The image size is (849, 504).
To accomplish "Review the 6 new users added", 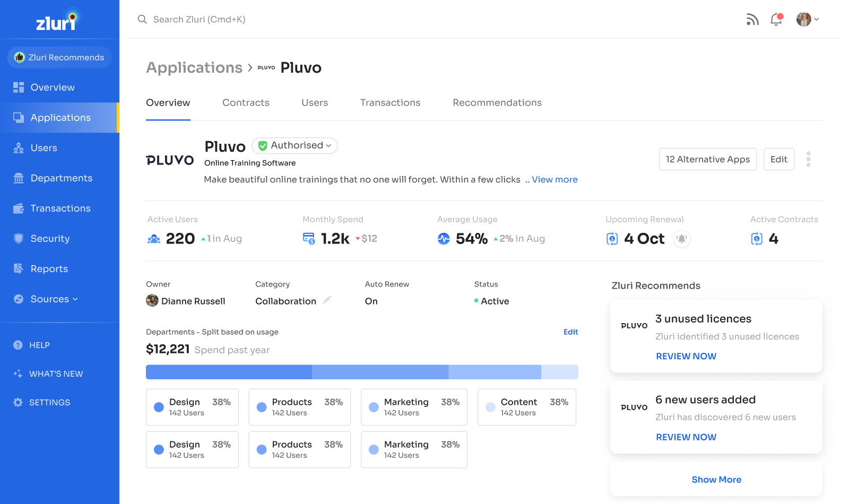I will pyautogui.click(x=686, y=437).
